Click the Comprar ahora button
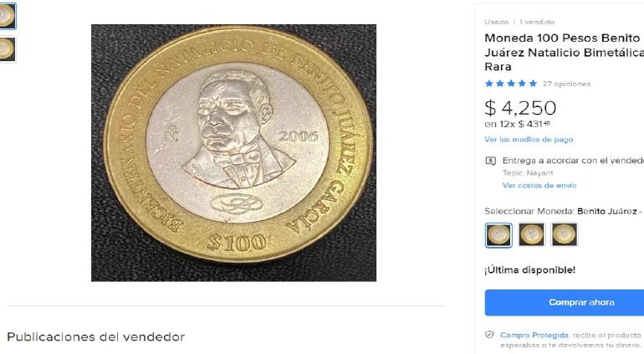The image size is (644, 354). click(x=581, y=303)
